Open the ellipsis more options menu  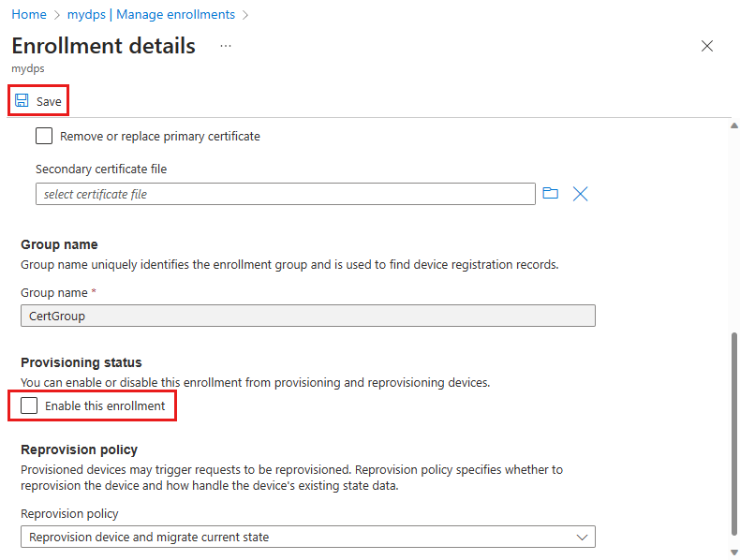pyautogui.click(x=226, y=46)
